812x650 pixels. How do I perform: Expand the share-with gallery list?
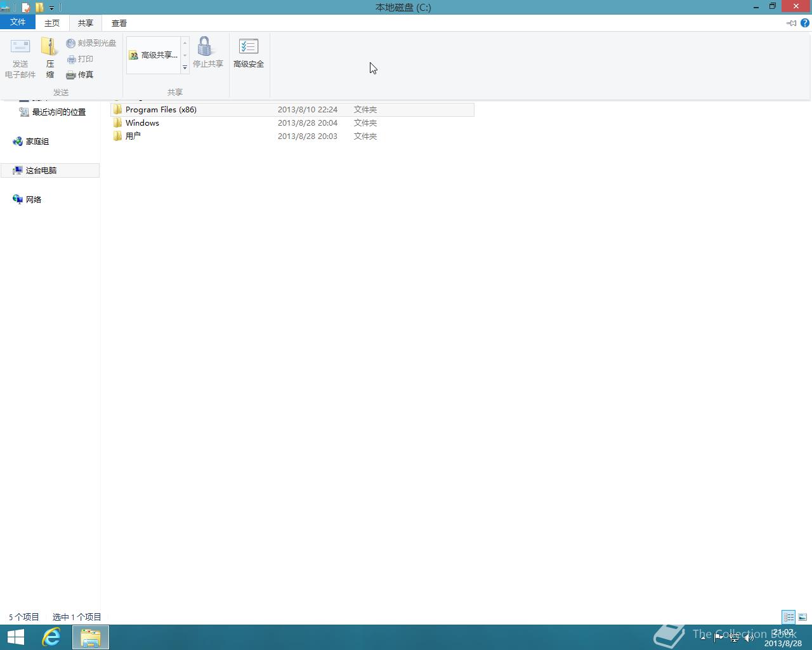tap(185, 67)
